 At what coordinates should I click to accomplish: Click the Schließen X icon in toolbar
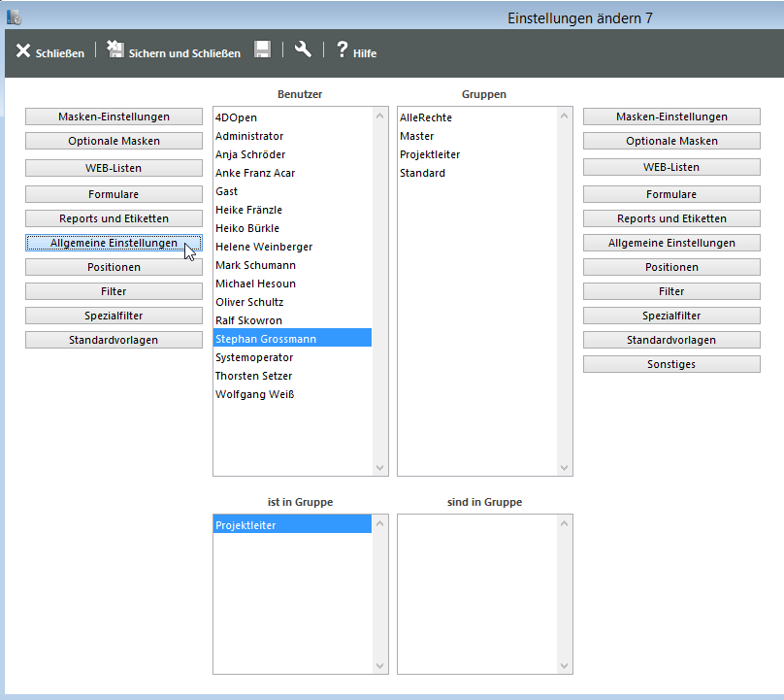[x=23, y=51]
